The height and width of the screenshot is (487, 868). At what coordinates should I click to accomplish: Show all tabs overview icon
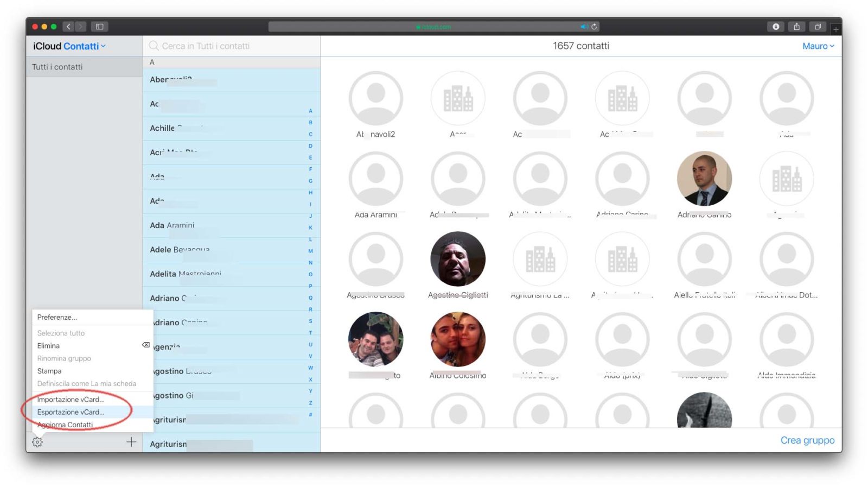[818, 26]
